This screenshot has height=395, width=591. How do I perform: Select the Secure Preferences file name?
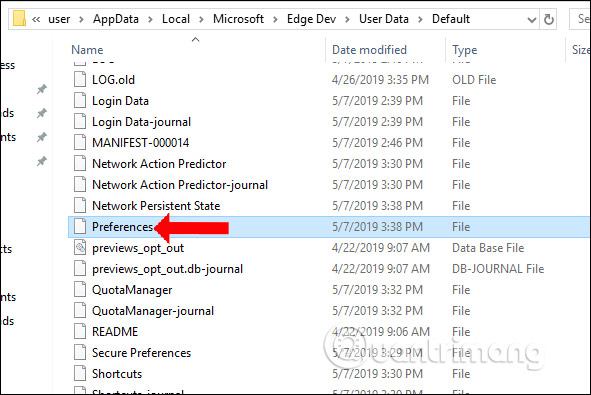click(x=141, y=352)
